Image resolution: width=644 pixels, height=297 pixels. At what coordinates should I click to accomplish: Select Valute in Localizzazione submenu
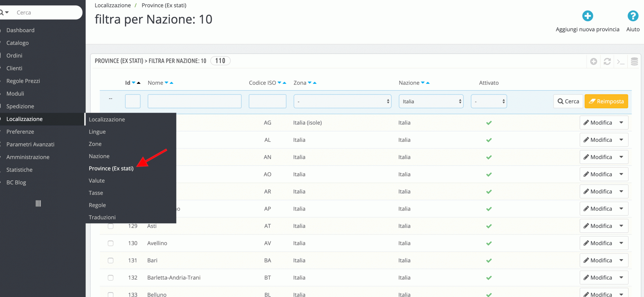97,181
